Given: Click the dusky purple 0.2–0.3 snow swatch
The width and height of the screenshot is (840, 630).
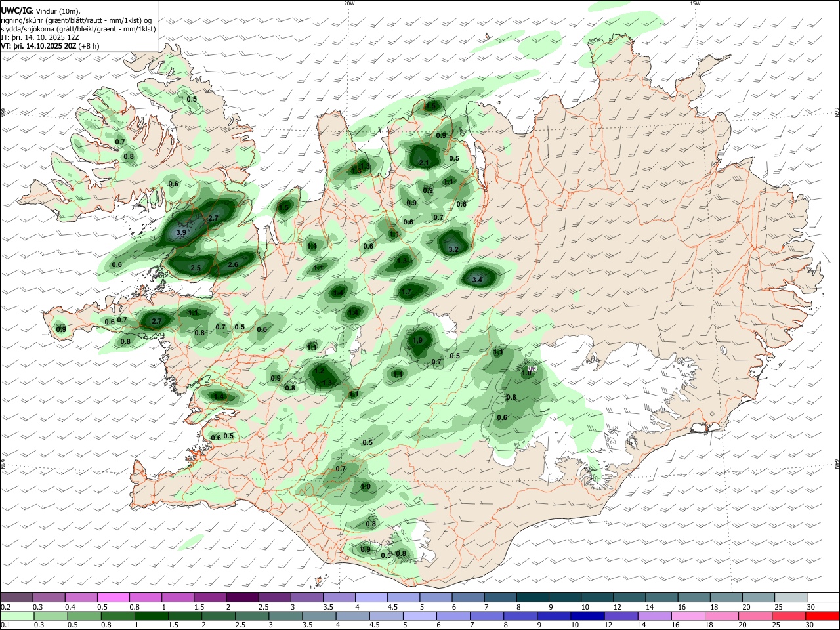Looking at the screenshot, I should click(x=16, y=598).
